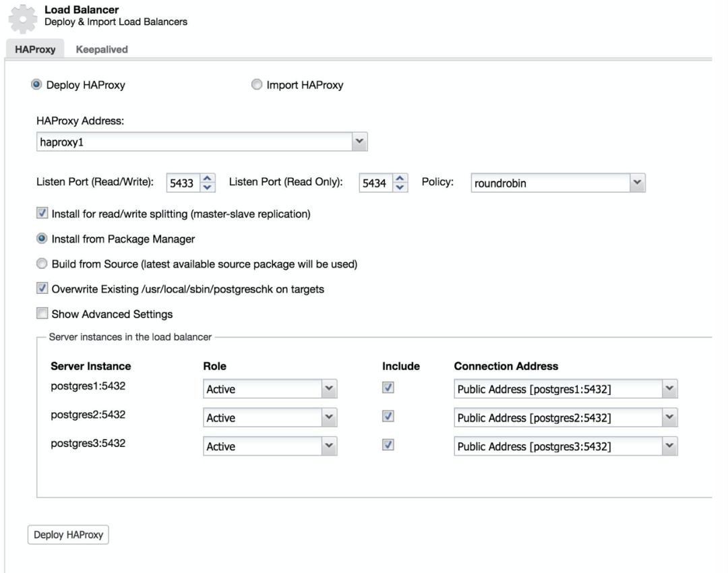Viewport: 728px width, 573px height.
Task: Enable Show Advanced Settings checkbox
Action: click(x=42, y=313)
